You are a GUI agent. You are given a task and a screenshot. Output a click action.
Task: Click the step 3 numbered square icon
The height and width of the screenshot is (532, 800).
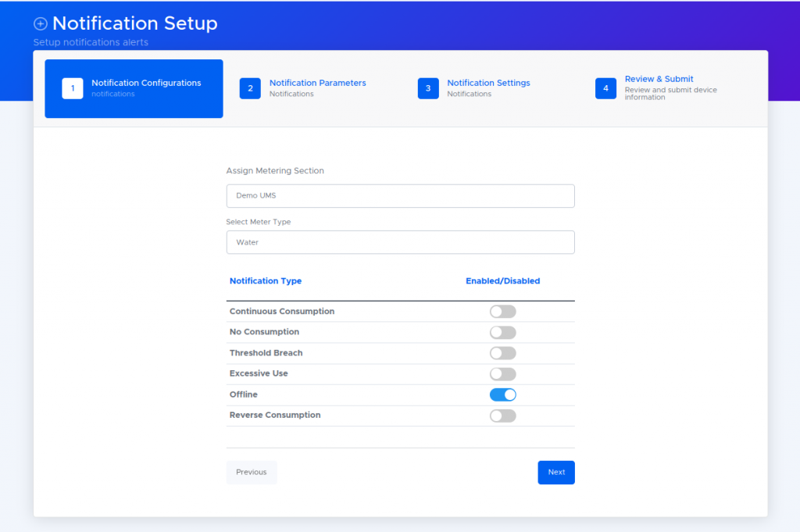pos(428,88)
